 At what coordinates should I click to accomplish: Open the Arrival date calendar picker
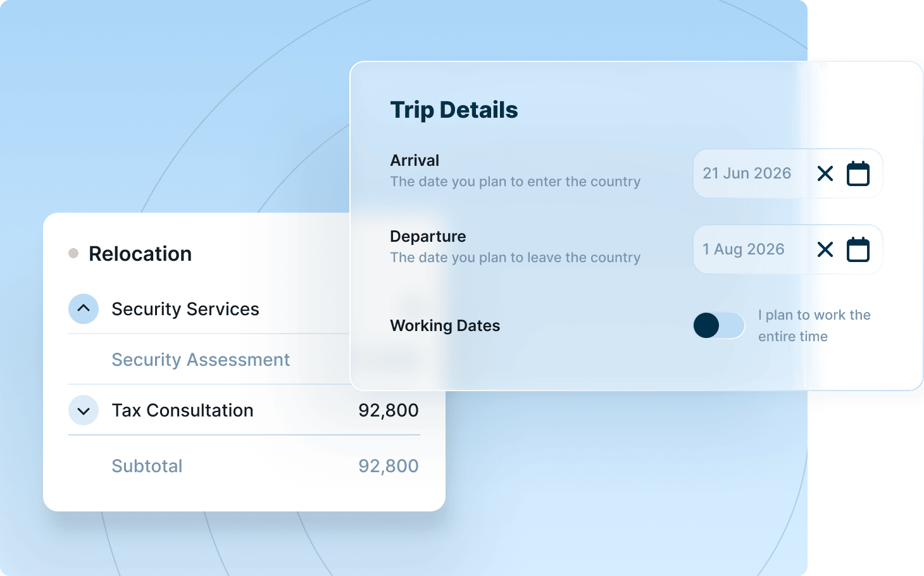click(858, 173)
